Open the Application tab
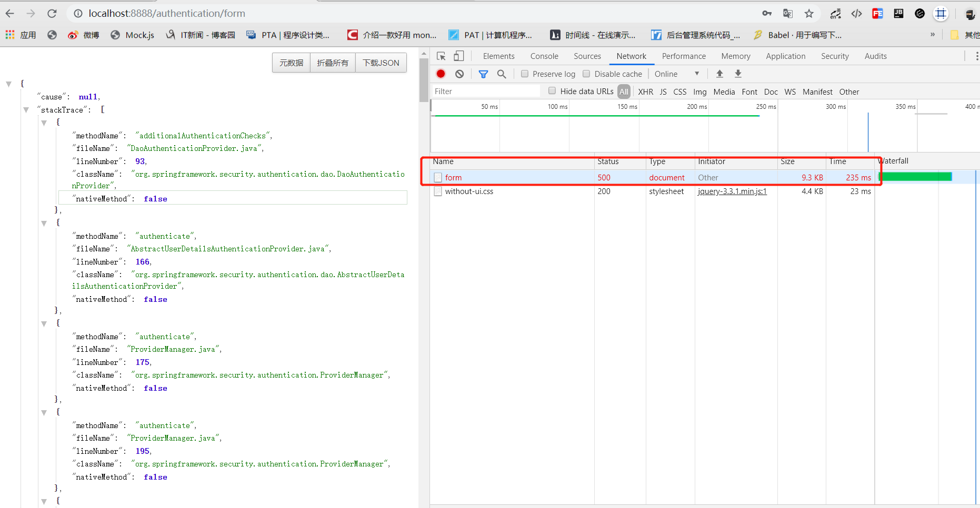Screen dimensions: 980x508 coord(785,56)
